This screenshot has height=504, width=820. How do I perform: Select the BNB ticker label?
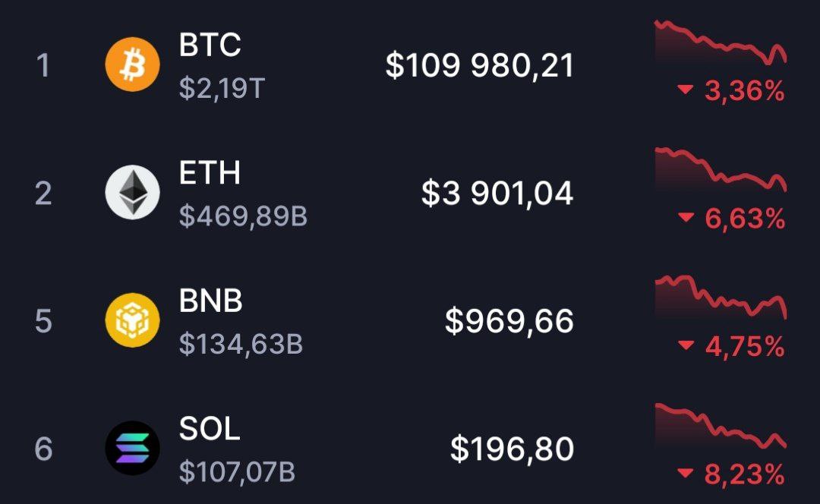pyautogui.click(x=210, y=301)
